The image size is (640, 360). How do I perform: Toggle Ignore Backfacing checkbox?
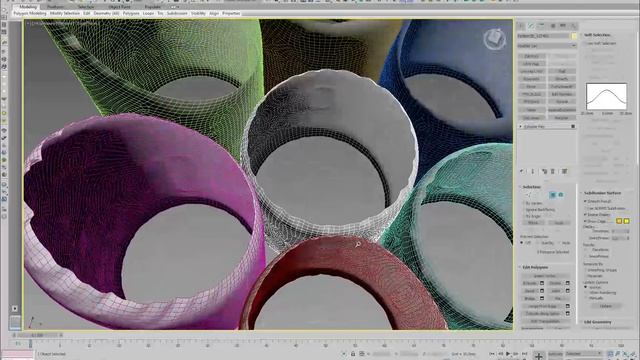[x=524, y=209]
